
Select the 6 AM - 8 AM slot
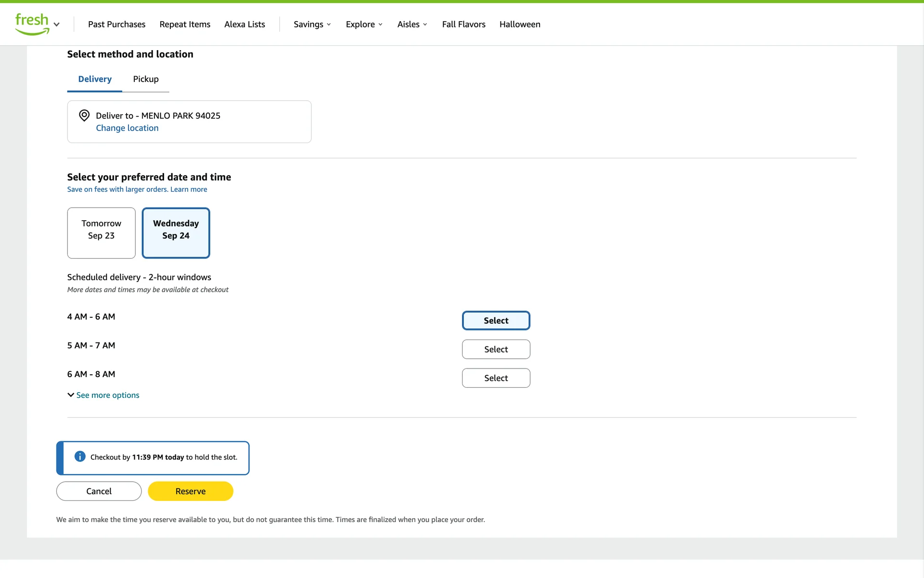[x=496, y=378]
